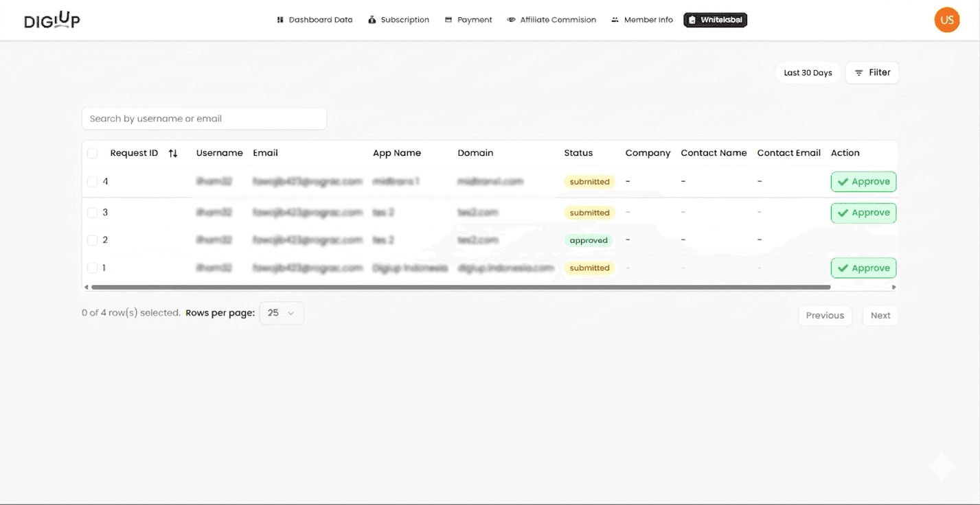
Task: Click the Next page button
Action: (880, 316)
